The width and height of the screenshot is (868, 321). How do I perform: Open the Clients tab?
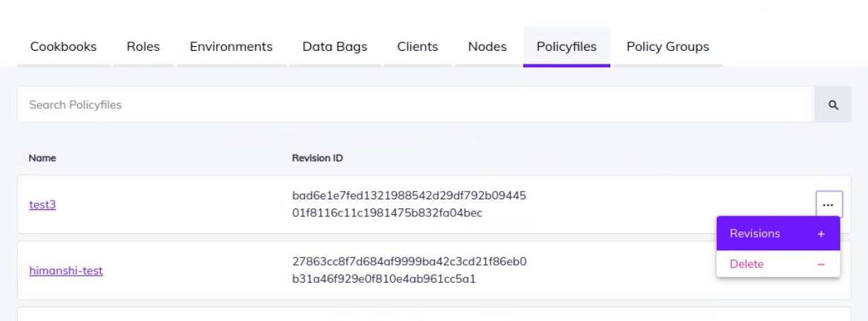click(x=417, y=47)
